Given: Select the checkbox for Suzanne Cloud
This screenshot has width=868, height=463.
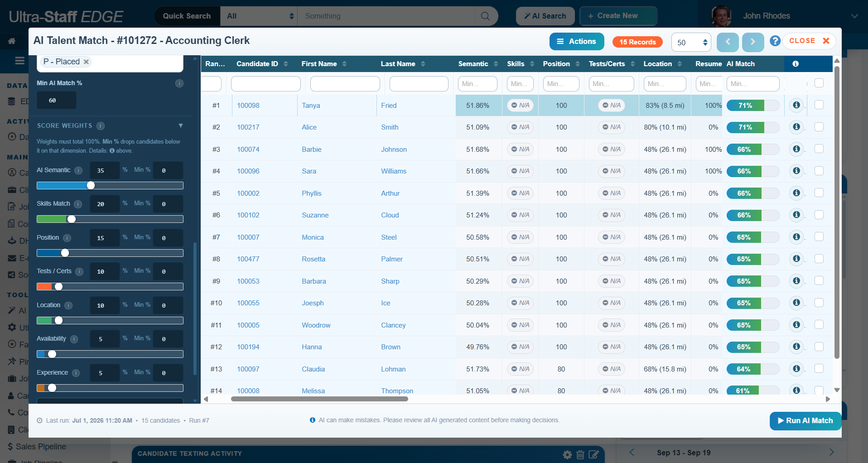Looking at the screenshot, I should [x=819, y=215].
